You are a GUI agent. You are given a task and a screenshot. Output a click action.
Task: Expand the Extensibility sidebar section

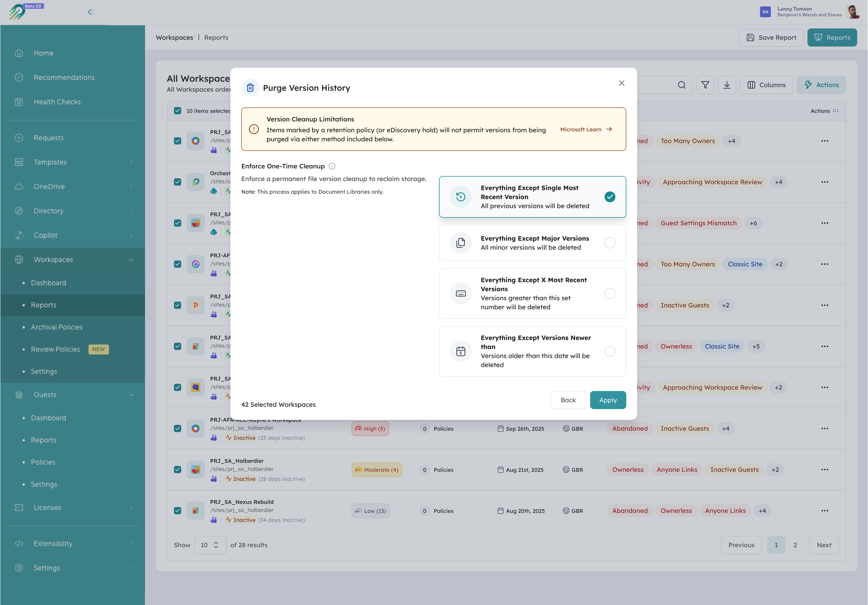(x=131, y=544)
